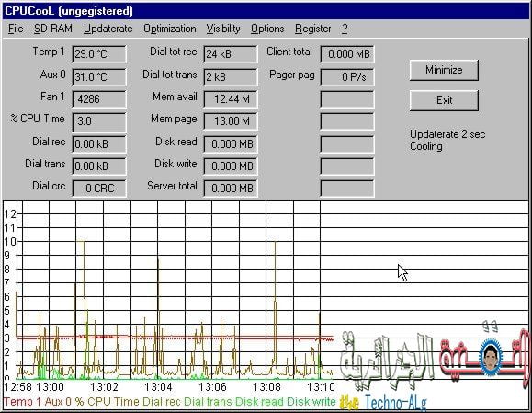
Task: Click the CPUCooL title bar
Action: (266, 11)
